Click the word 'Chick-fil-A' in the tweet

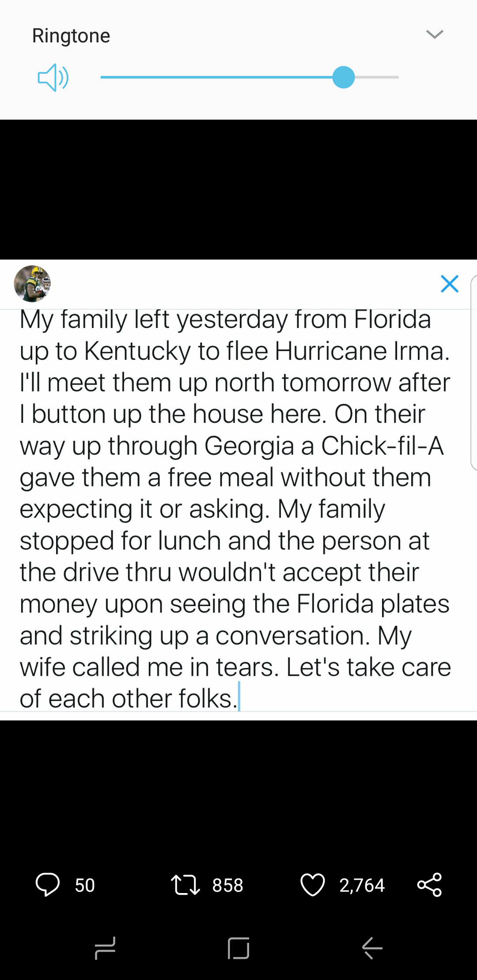pos(382,446)
